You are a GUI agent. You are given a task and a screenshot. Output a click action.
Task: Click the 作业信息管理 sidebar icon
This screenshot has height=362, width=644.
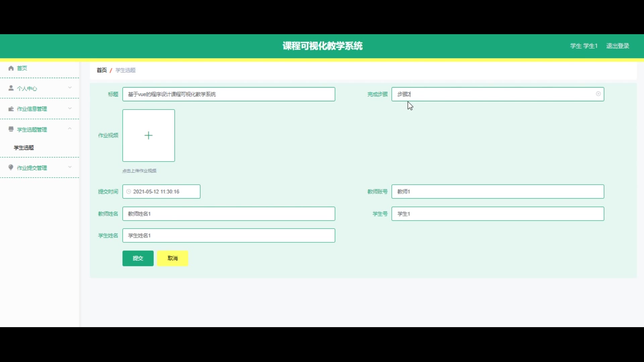[11, 109]
